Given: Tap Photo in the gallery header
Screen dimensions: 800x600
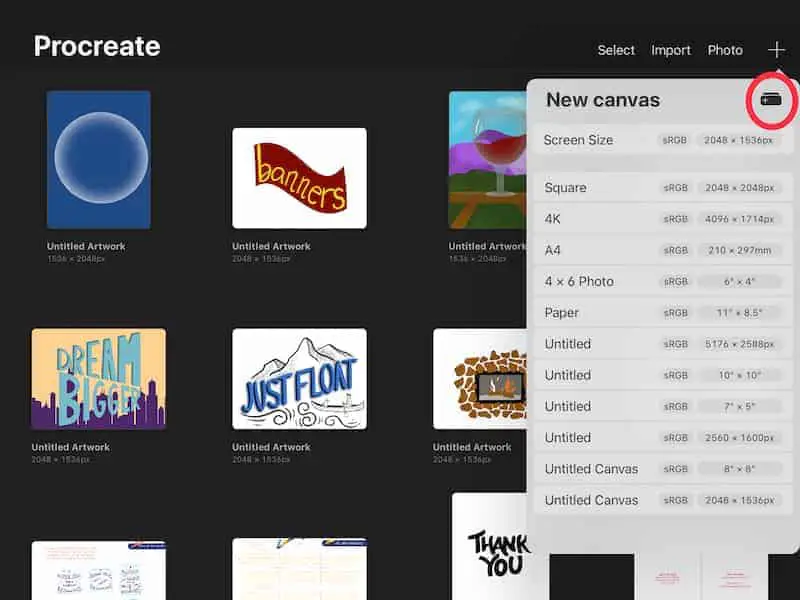Looking at the screenshot, I should tap(725, 50).
